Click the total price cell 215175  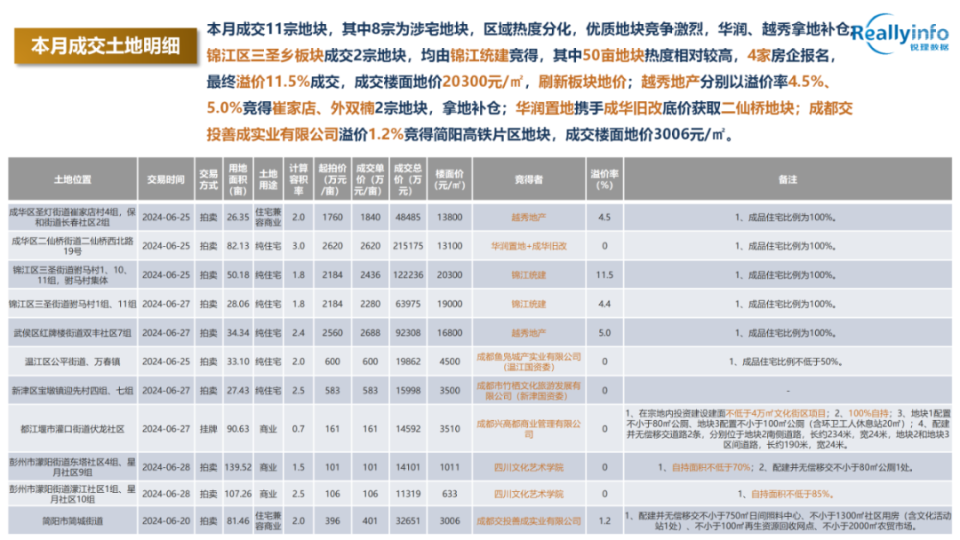[x=408, y=246]
